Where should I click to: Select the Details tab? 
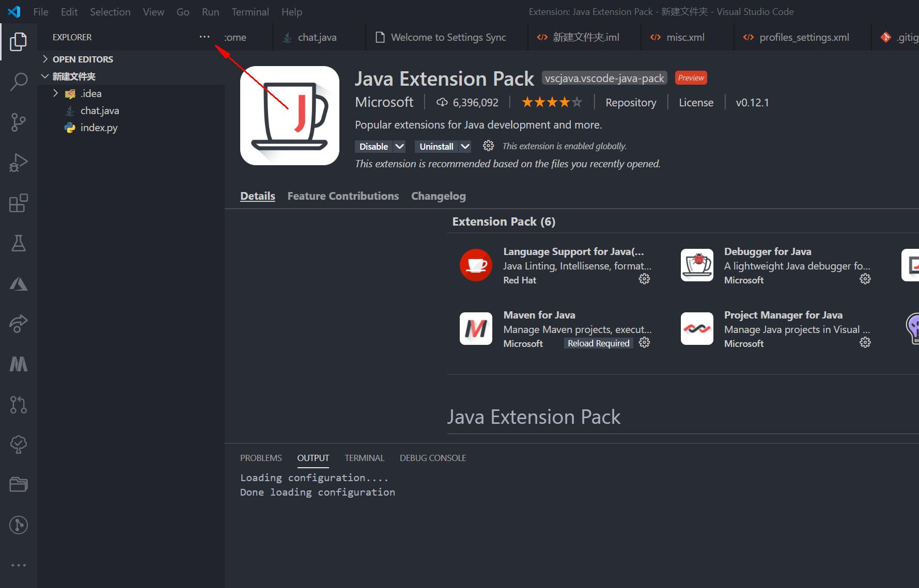257,196
